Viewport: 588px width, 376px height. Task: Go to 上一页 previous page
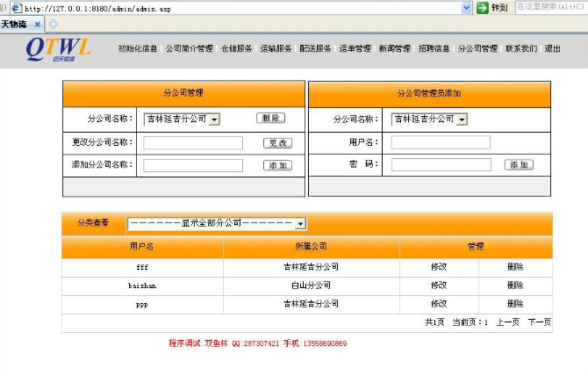point(508,322)
